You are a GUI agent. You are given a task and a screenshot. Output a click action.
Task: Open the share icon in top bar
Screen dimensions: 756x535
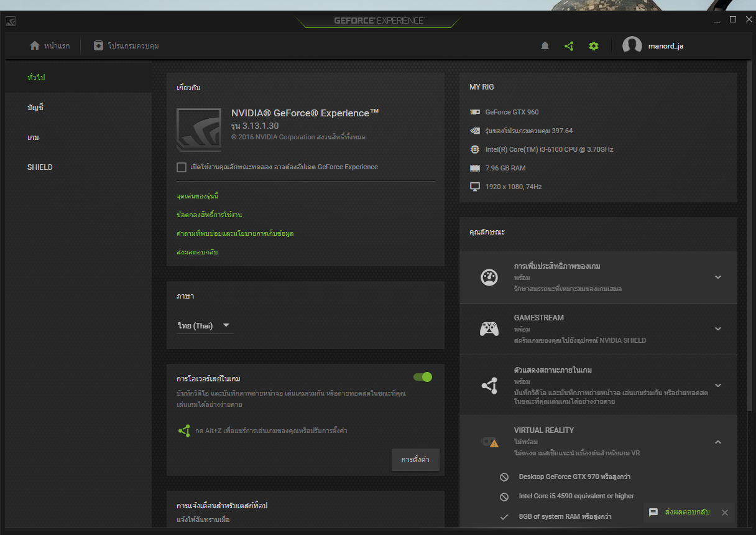click(x=569, y=46)
